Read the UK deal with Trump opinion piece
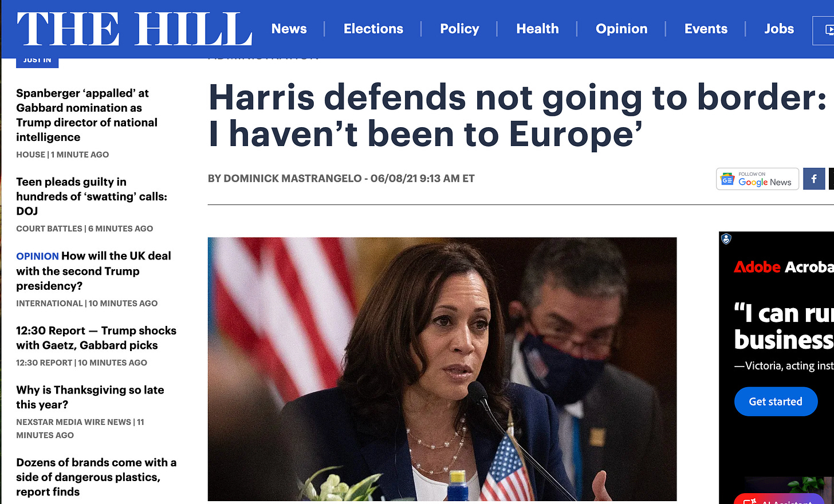834x504 pixels. click(93, 271)
